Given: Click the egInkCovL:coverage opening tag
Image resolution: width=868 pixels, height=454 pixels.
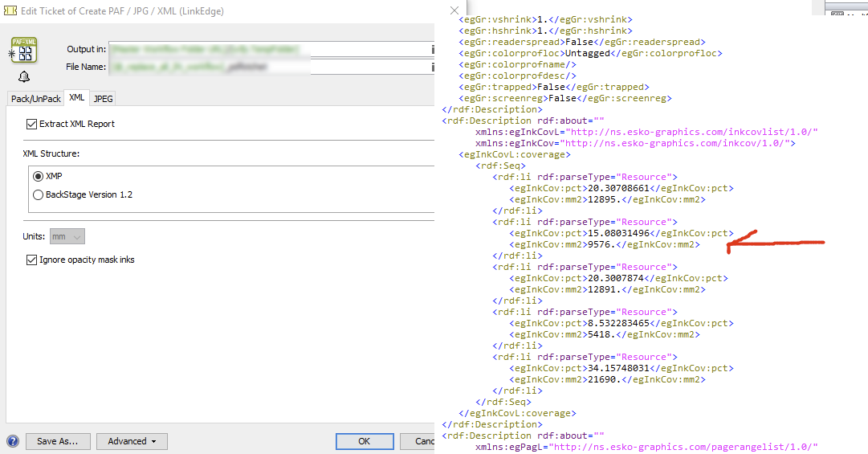Looking at the screenshot, I should point(515,154).
